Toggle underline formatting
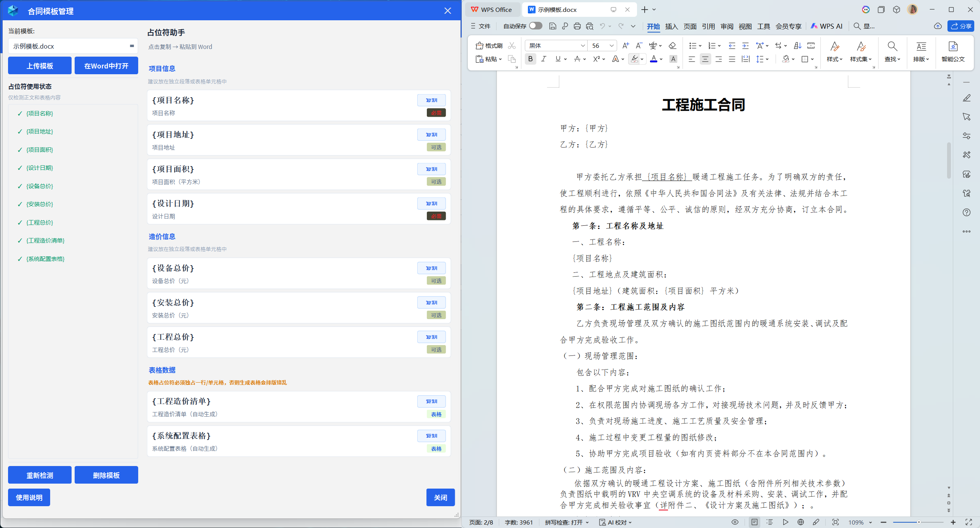 (557, 59)
